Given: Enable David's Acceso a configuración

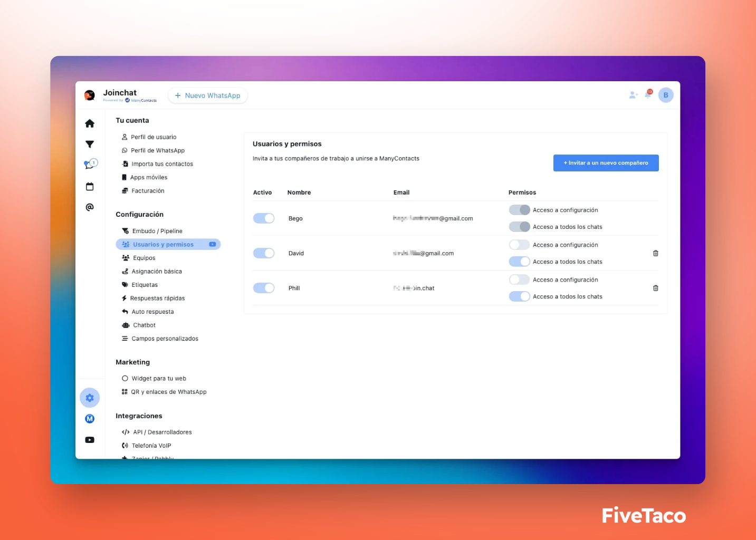Looking at the screenshot, I should click(x=519, y=245).
